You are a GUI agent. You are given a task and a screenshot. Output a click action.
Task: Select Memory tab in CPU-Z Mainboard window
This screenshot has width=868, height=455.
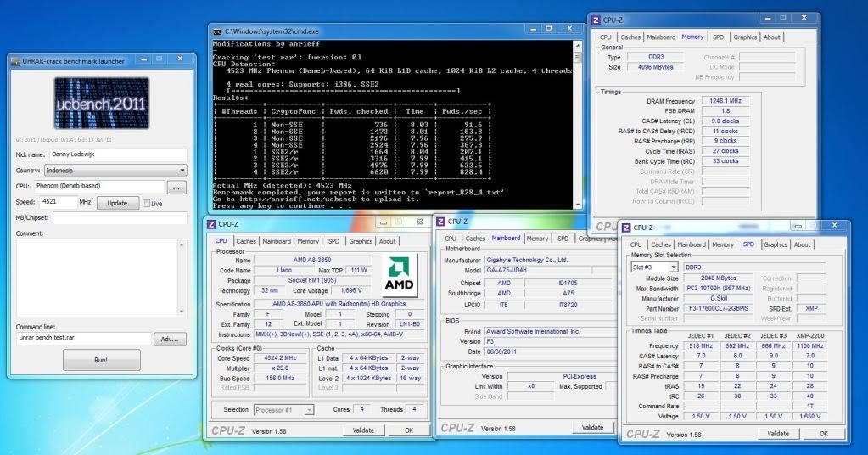click(537, 239)
